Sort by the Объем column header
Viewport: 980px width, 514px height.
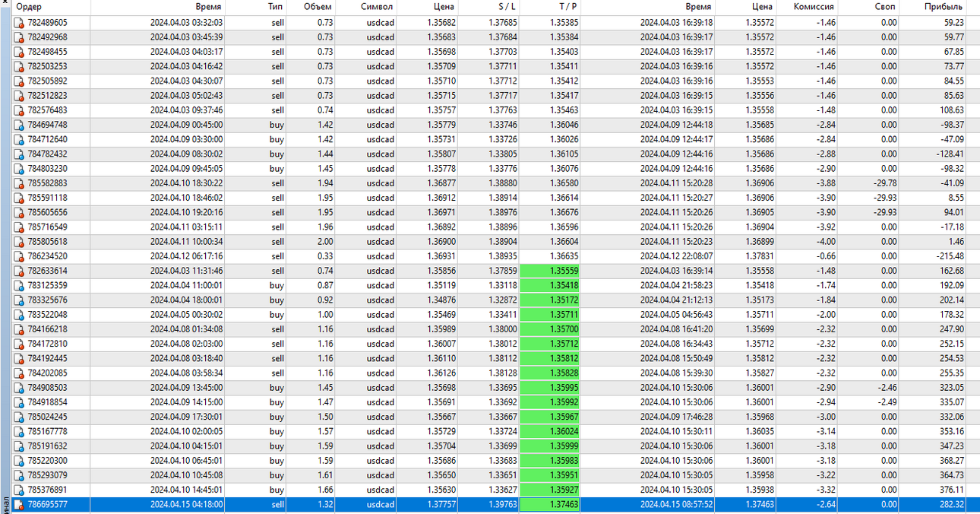pos(318,7)
